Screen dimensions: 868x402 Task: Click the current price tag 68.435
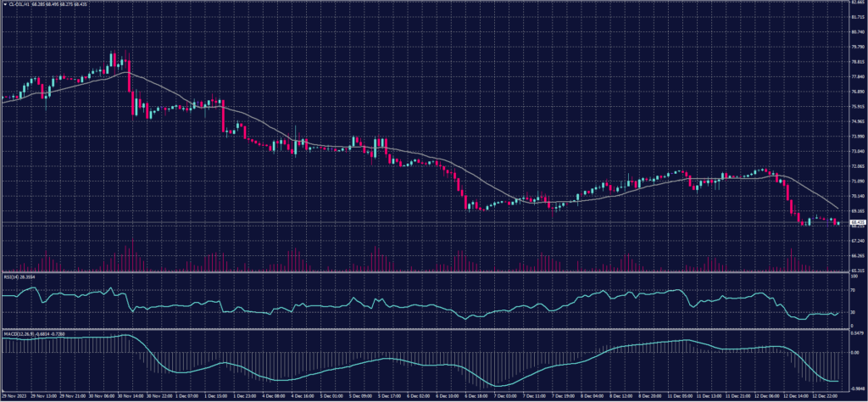click(857, 222)
